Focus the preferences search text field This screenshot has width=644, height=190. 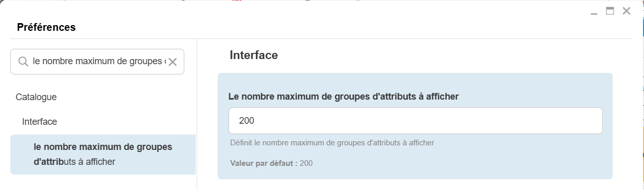click(x=97, y=62)
